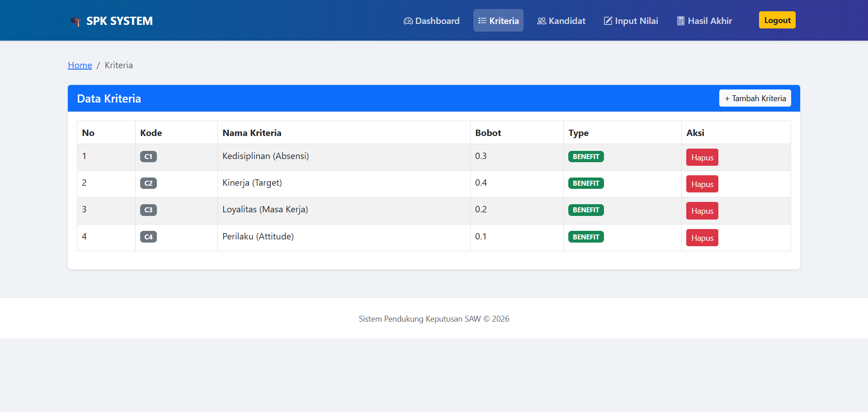Click the C1 code badge
This screenshot has height=412, width=868.
tap(148, 156)
